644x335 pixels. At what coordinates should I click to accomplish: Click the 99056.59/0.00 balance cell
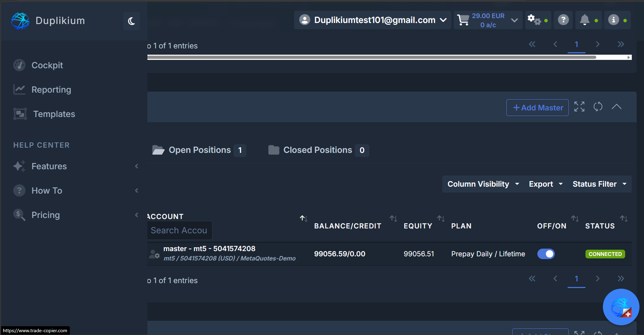[339, 254]
